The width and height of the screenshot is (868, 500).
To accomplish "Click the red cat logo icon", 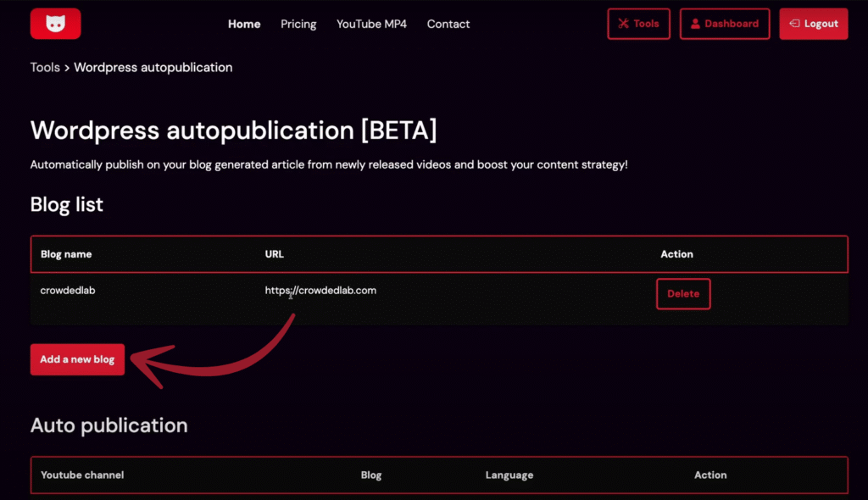I will point(54,23).
